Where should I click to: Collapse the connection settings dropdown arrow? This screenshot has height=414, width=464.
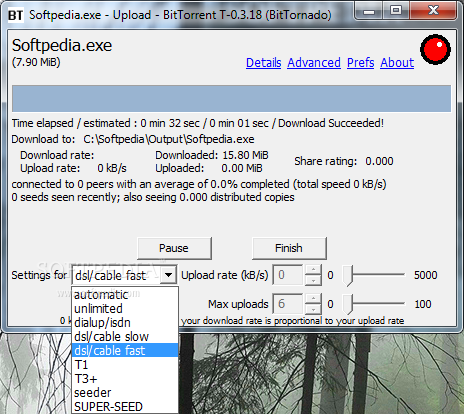pos(168,275)
